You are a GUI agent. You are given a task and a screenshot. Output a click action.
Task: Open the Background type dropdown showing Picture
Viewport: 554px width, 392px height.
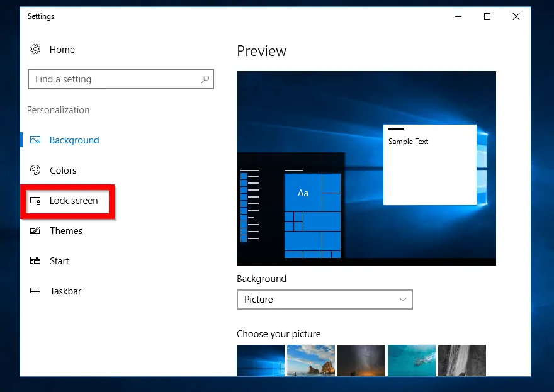pos(324,300)
